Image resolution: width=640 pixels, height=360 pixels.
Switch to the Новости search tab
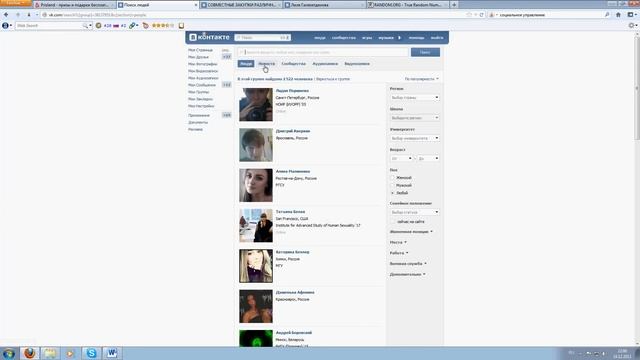(267, 64)
